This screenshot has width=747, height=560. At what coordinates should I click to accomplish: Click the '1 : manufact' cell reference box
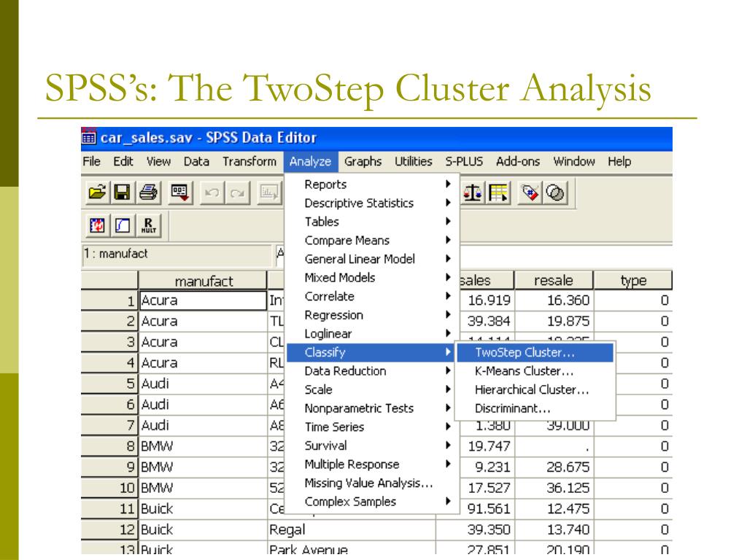tap(177, 253)
